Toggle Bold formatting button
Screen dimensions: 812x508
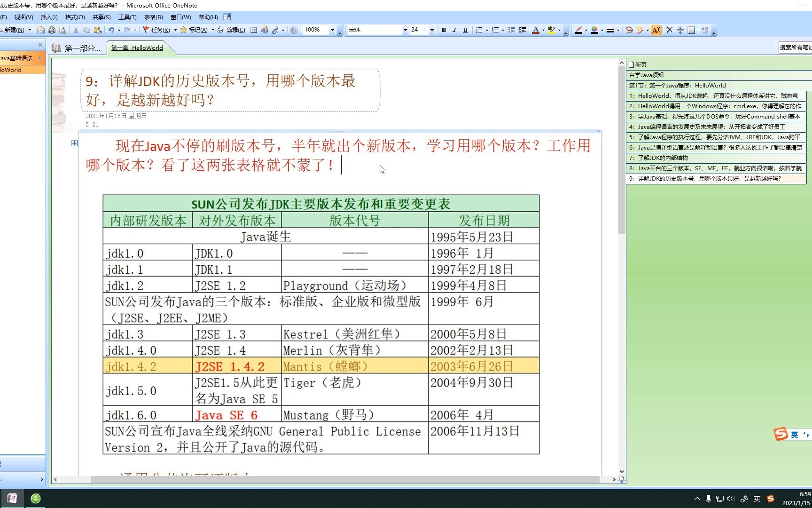coord(444,30)
